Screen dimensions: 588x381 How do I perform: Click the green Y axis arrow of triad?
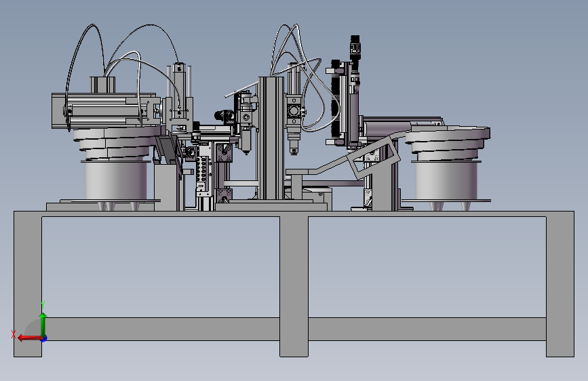click(x=43, y=325)
